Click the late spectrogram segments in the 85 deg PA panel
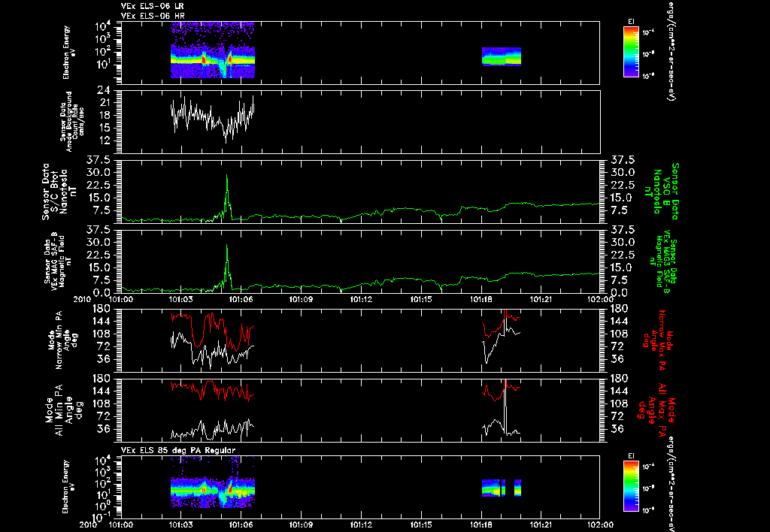The height and width of the screenshot is (532, 770). pyautogui.click(x=502, y=488)
